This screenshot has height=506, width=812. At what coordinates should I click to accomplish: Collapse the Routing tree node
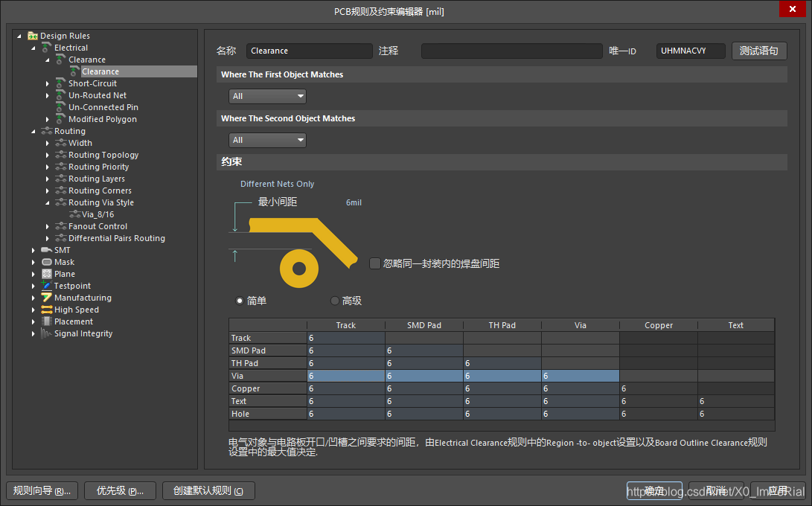(33, 131)
